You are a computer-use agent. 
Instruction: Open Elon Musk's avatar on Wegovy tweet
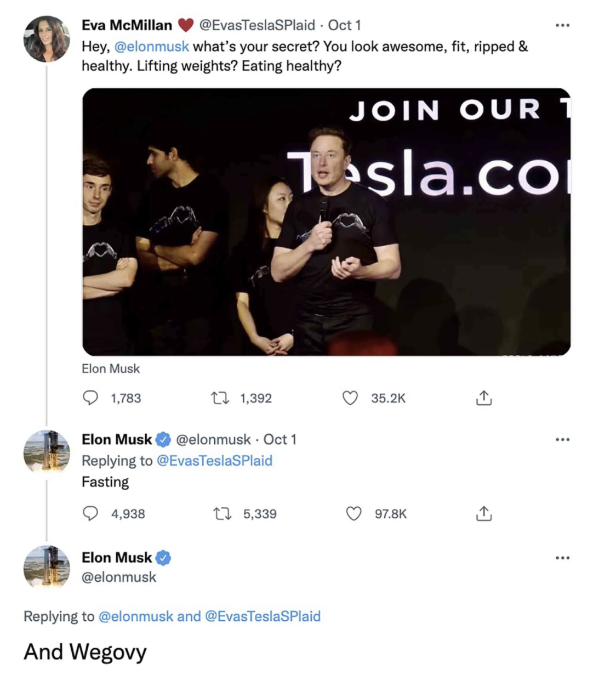[47, 567]
